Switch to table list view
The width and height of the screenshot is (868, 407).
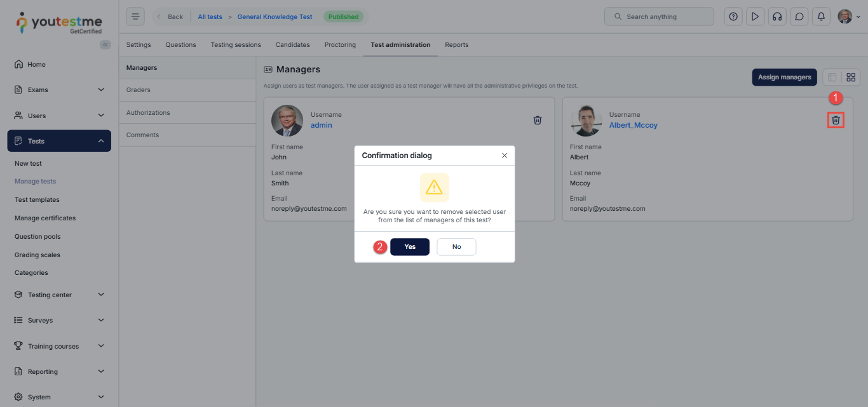pos(832,77)
